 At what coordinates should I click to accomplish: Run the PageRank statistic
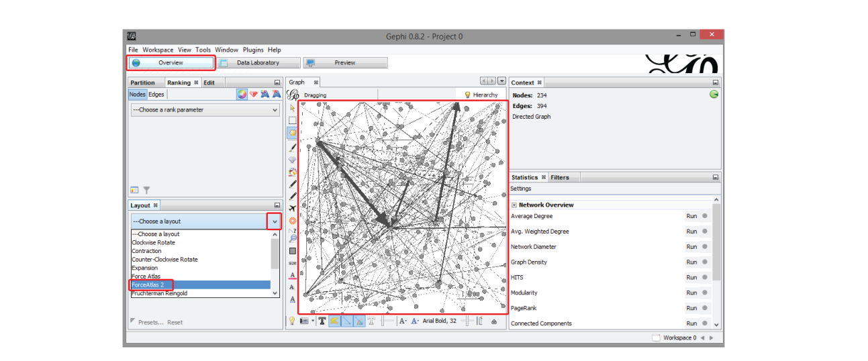tap(691, 308)
